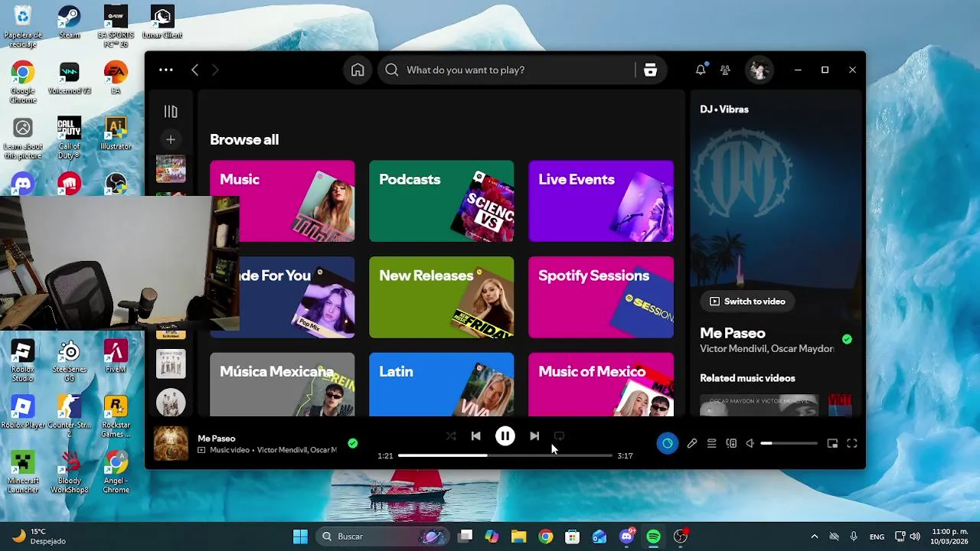Open Connect to a device

pyautogui.click(x=731, y=443)
